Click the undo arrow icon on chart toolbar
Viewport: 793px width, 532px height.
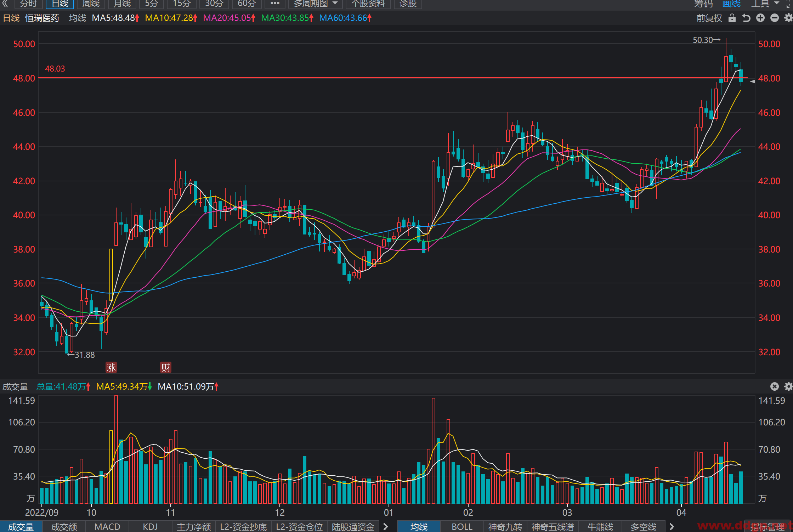pyautogui.click(x=746, y=18)
